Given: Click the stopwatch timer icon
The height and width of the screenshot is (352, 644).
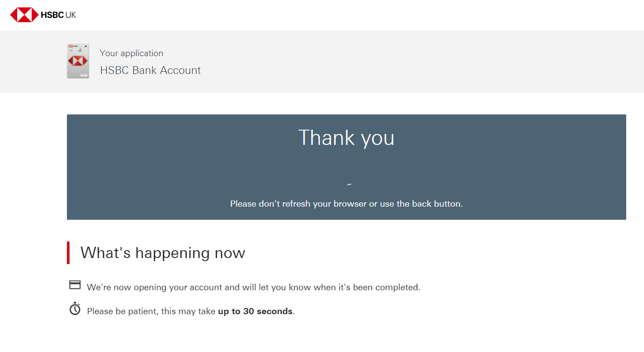Looking at the screenshot, I should click(75, 308).
